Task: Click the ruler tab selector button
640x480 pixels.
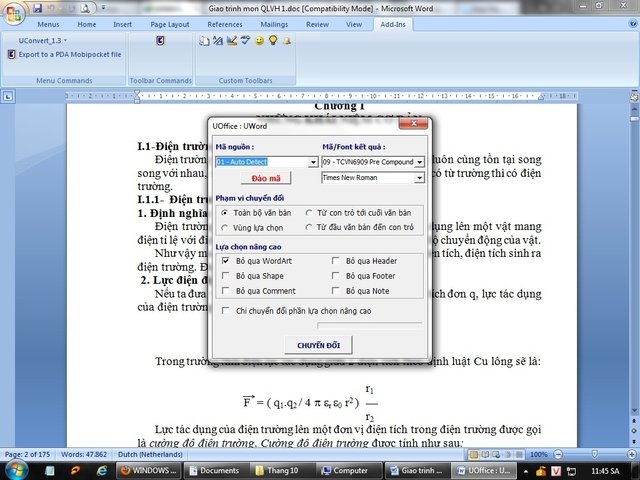Action: click(x=8, y=96)
